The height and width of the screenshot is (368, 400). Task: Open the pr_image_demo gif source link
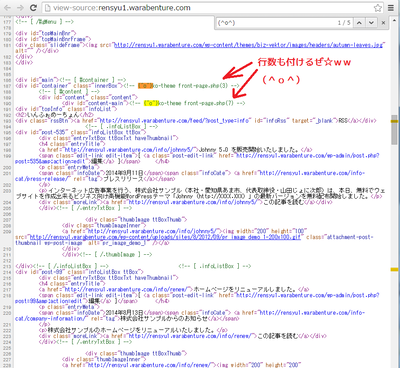165,237
